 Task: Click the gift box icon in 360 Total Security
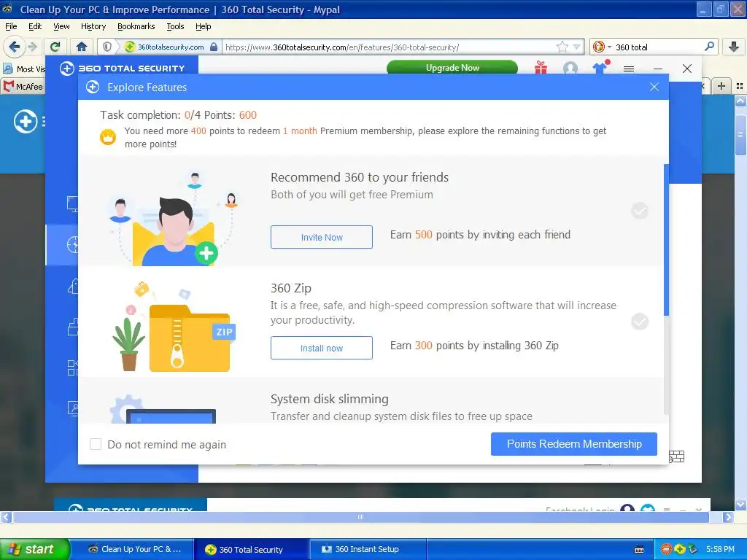click(x=541, y=68)
